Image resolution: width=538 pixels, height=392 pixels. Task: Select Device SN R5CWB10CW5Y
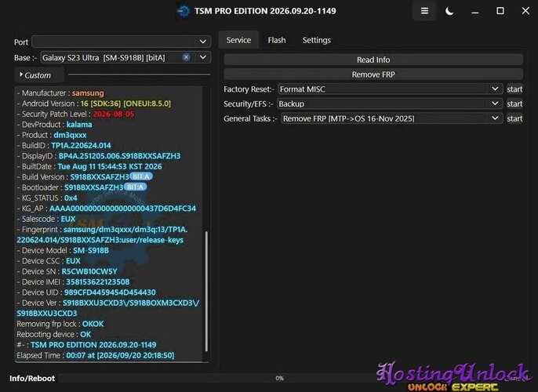coord(89,271)
